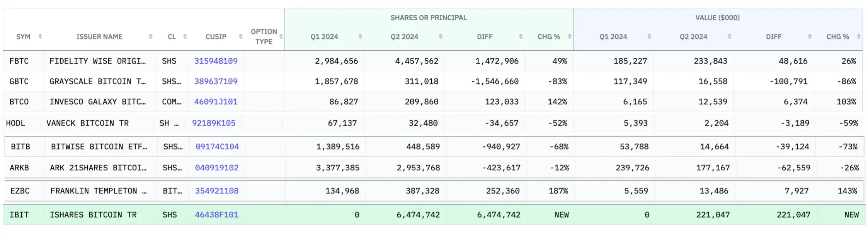Open CUSIP link 46091J101
This screenshot has width=868, height=240.
(x=216, y=102)
